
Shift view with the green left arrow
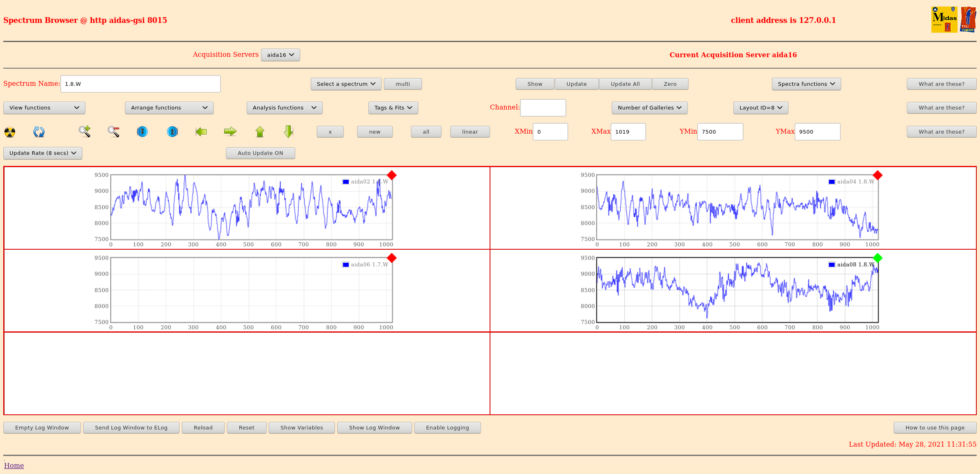[201, 132]
